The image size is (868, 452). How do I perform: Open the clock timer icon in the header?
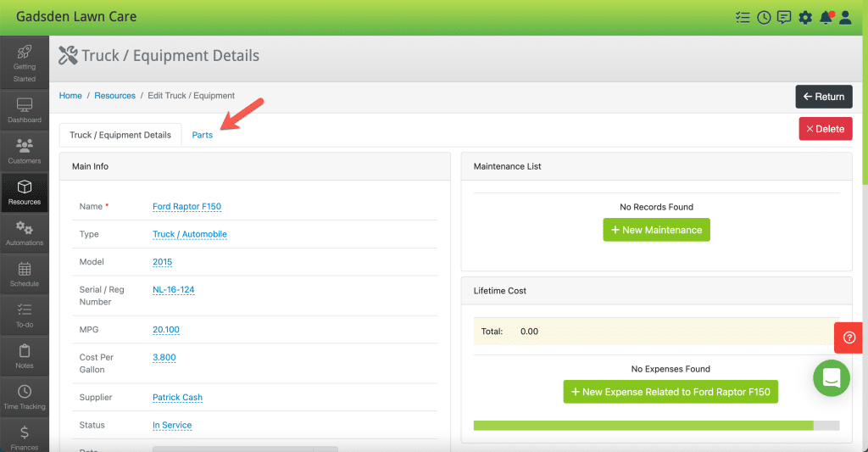[x=764, y=18]
